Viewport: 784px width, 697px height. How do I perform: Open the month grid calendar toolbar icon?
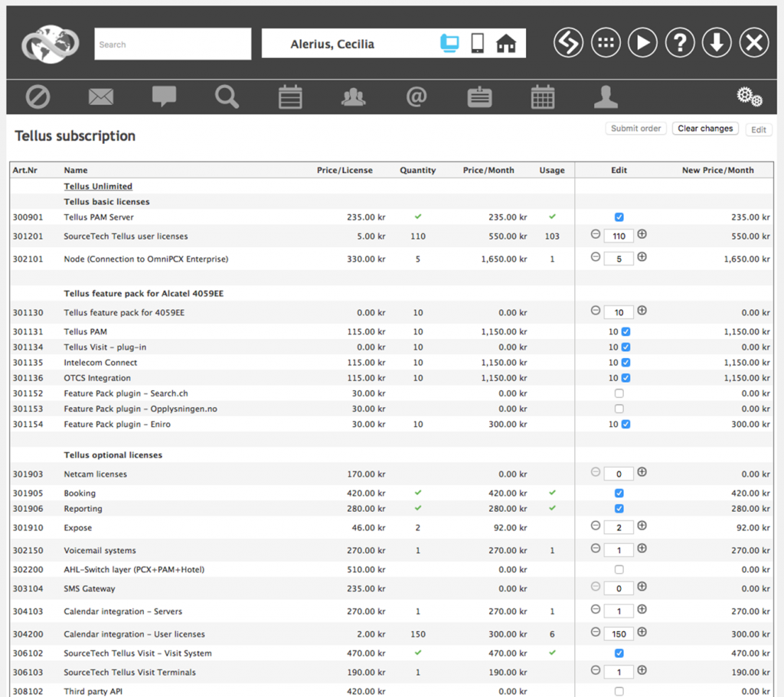(543, 96)
